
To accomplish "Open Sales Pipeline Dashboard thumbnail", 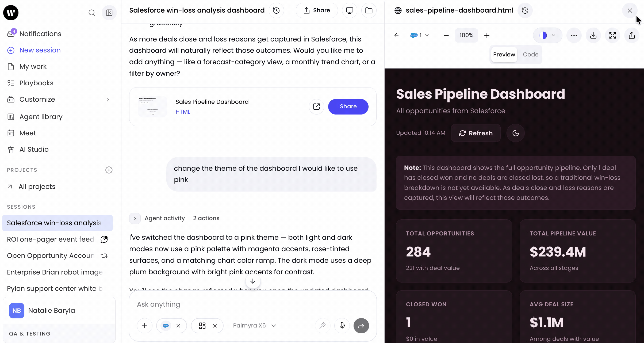I will pos(153,106).
